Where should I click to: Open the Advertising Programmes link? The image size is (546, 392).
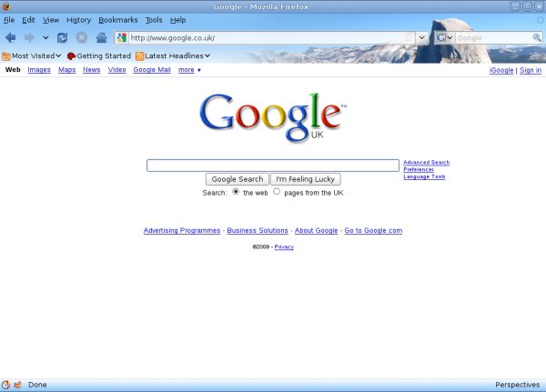(x=182, y=230)
